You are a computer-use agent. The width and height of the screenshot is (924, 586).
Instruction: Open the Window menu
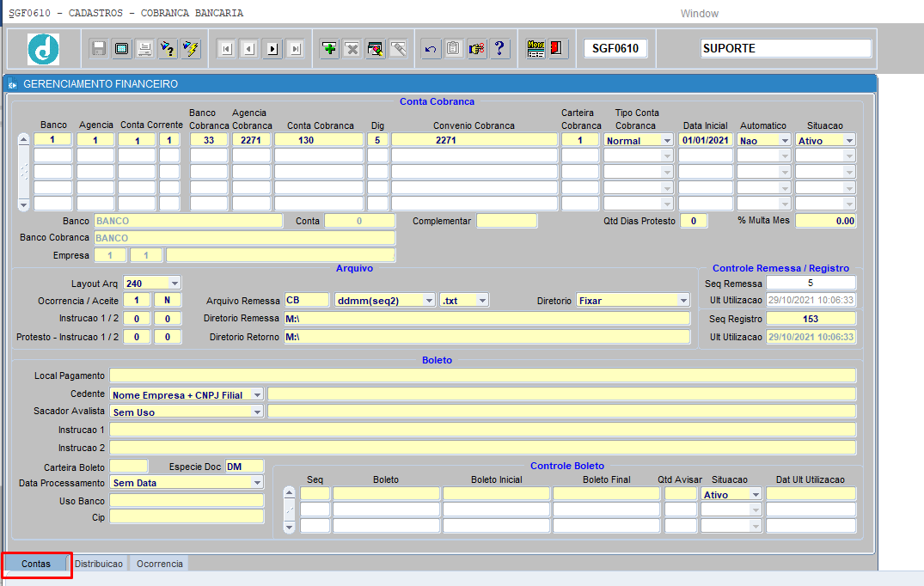[x=700, y=14]
